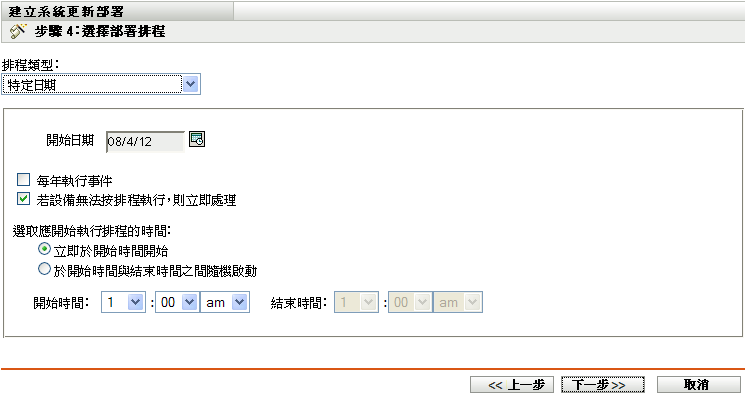Click the 開始日期 label
745x397 pixels.
pos(70,140)
